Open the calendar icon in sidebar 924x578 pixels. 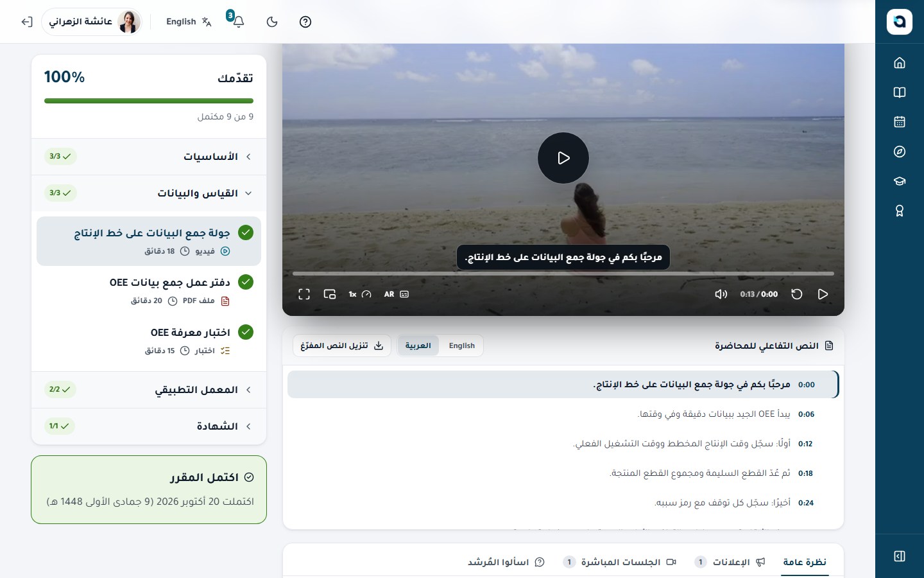coord(900,122)
